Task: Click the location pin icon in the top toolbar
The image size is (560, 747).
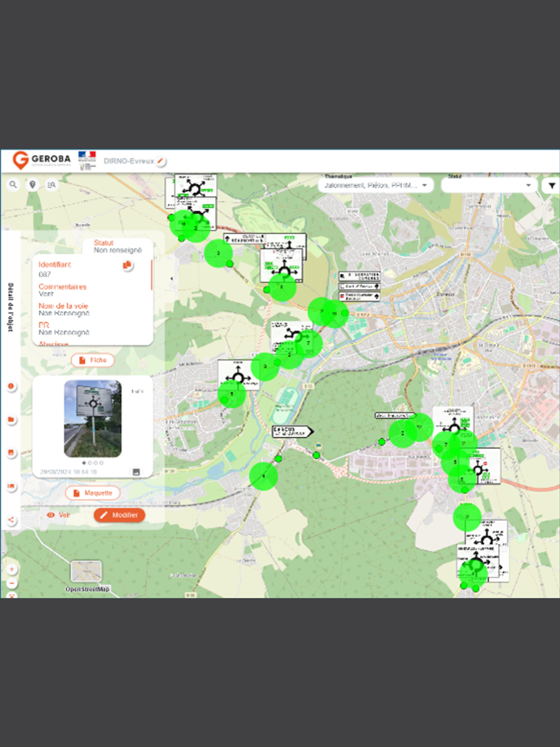Action: coord(32,185)
